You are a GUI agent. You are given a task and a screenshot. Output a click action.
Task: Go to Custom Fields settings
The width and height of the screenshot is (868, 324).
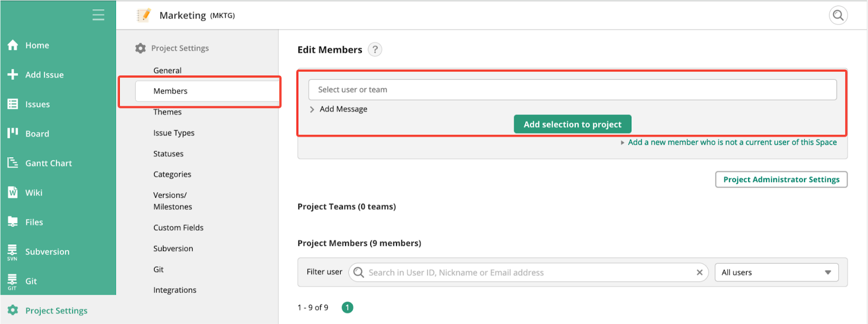[178, 228]
